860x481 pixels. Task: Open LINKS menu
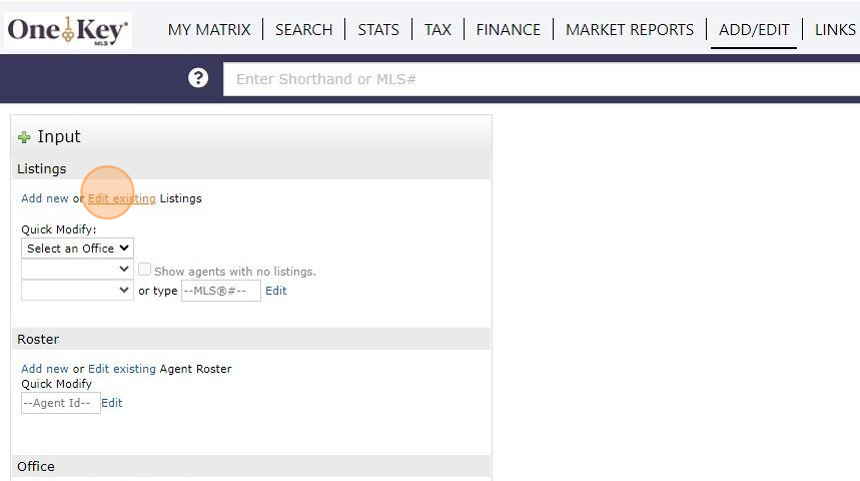tap(835, 30)
